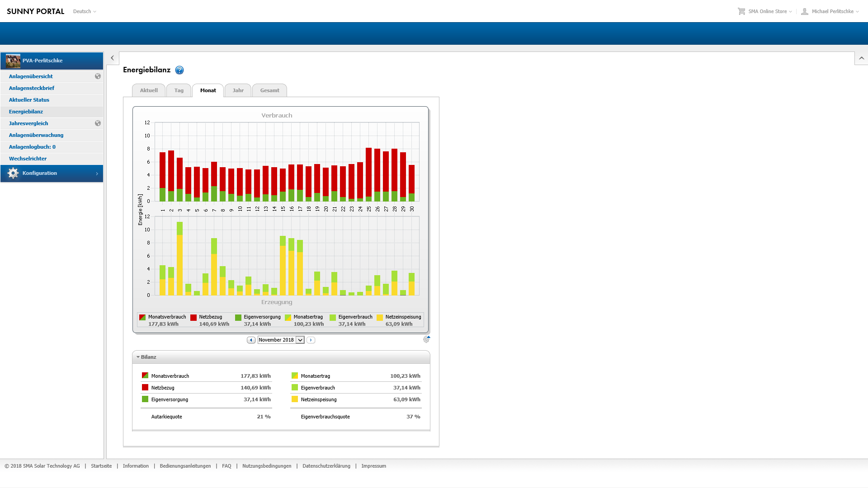Viewport: 868px width, 488px height.
Task: Click Monatsertrag color swatch in Bilanz
Action: [x=295, y=375]
